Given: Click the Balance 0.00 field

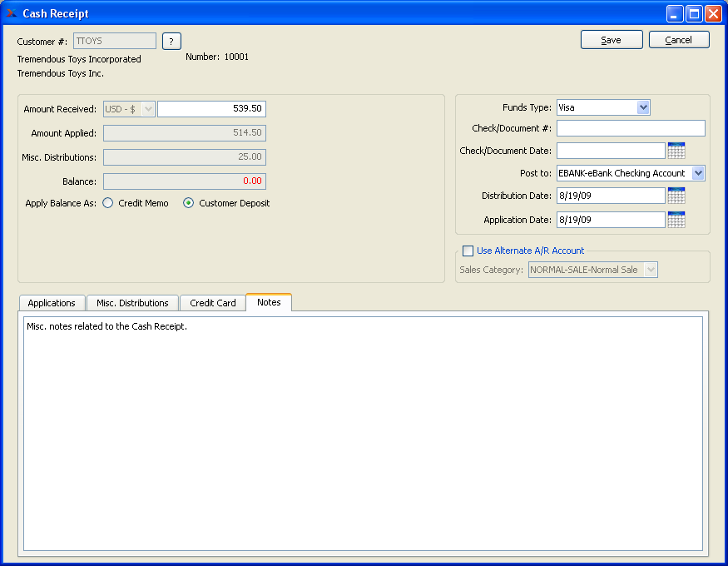Looking at the screenshot, I should [185, 181].
